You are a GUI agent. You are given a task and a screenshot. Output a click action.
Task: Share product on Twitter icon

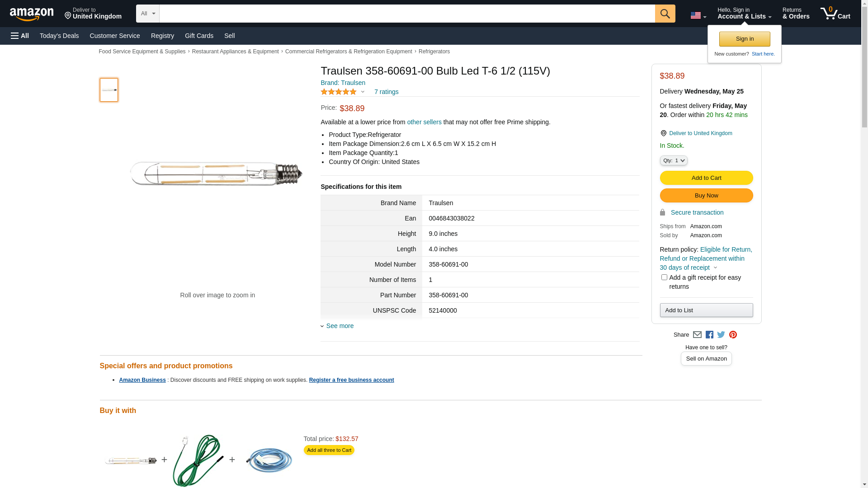[x=721, y=335]
